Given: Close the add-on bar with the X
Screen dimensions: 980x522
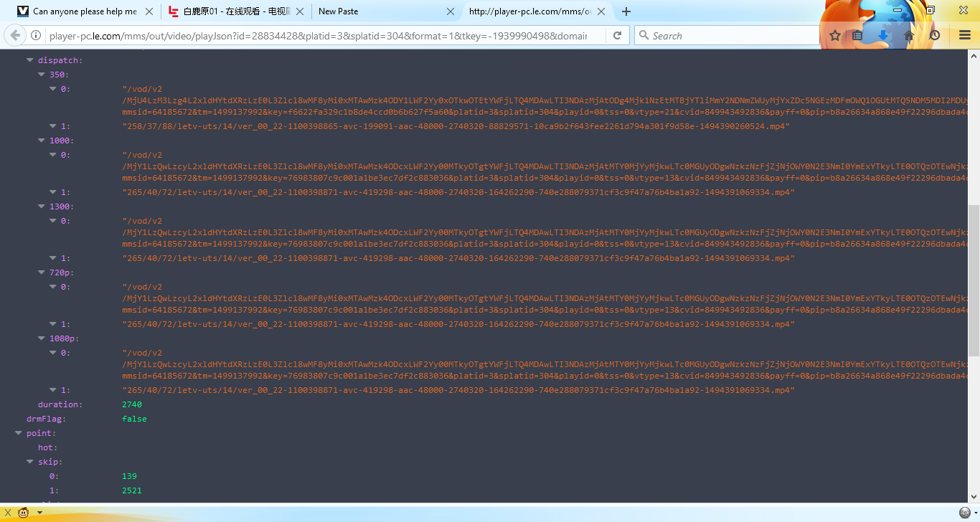Looking at the screenshot, I should coord(8,513).
